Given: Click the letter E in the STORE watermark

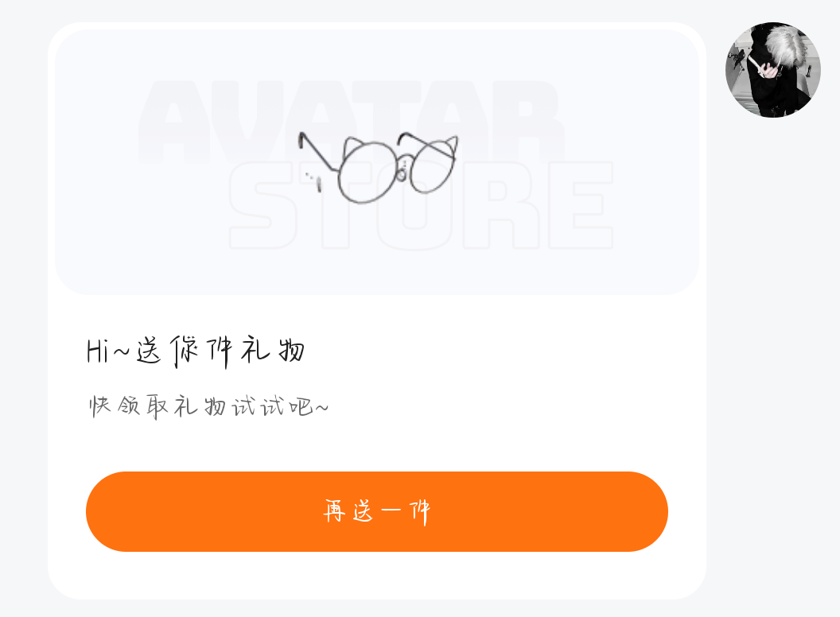Looking at the screenshot, I should pos(581,205).
